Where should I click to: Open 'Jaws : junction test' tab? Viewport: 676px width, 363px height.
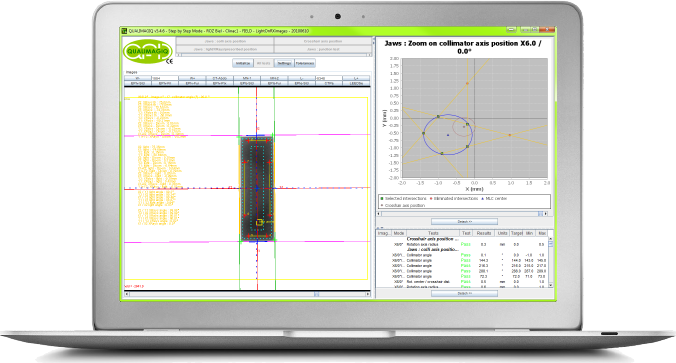(323, 49)
